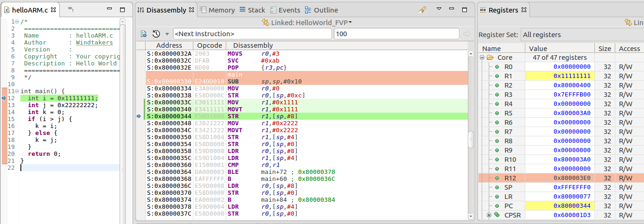Close the Disassembly view
This screenshot has height=224, width=644.
pyautogui.click(x=191, y=10)
